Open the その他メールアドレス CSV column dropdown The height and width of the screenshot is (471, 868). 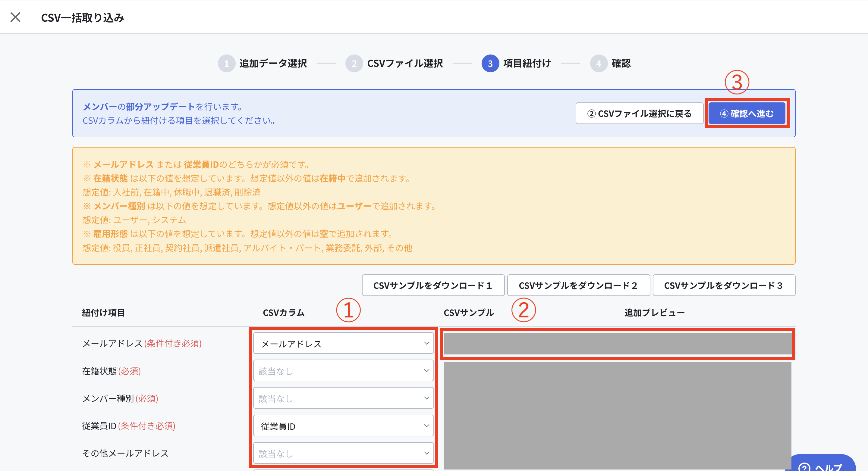[x=343, y=453]
